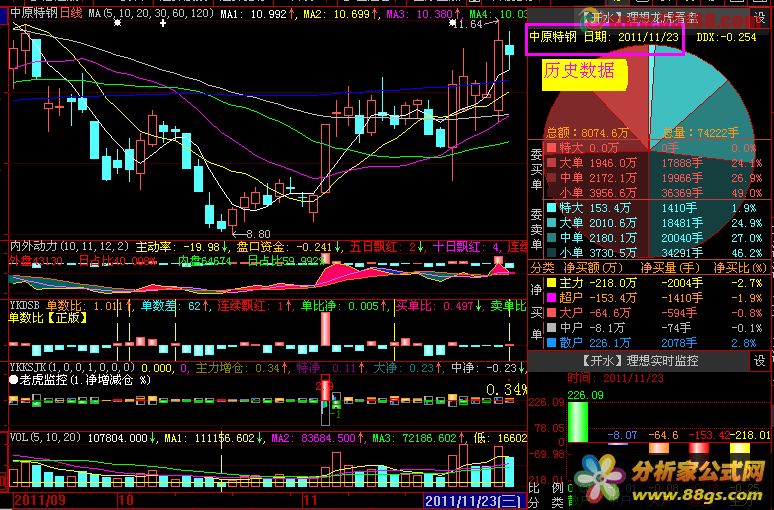Click the last cyan candlestick on chart
Screen dimensions: 774x510
[x=509, y=49]
